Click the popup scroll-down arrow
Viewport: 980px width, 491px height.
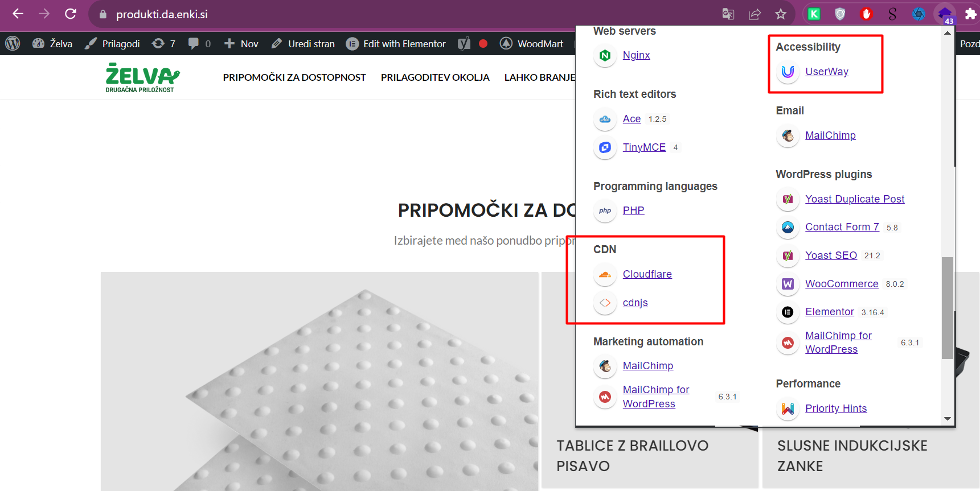coord(948,419)
